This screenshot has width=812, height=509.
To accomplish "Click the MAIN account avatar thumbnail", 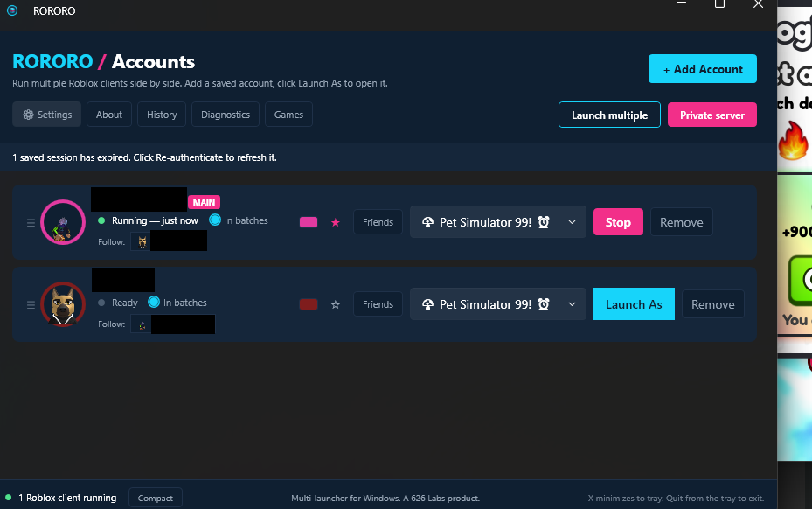I will tap(63, 222).
